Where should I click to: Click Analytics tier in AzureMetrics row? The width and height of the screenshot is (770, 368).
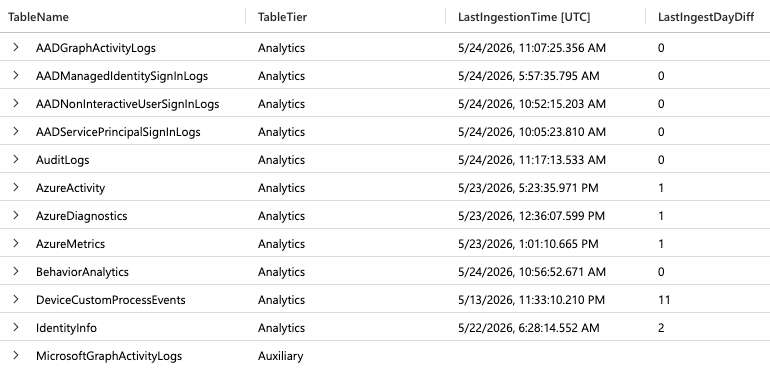click(281, 244)
